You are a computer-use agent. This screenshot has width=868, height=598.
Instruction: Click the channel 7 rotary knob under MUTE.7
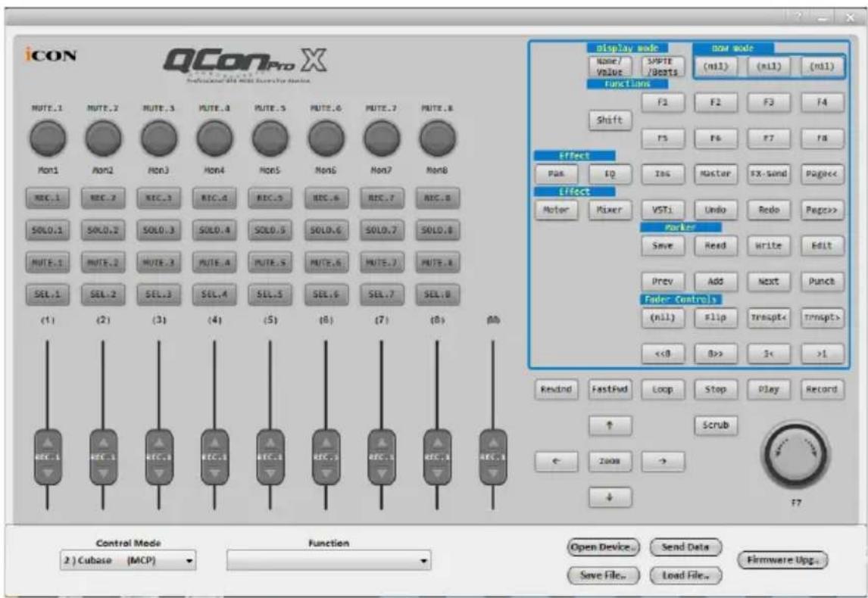382,139
